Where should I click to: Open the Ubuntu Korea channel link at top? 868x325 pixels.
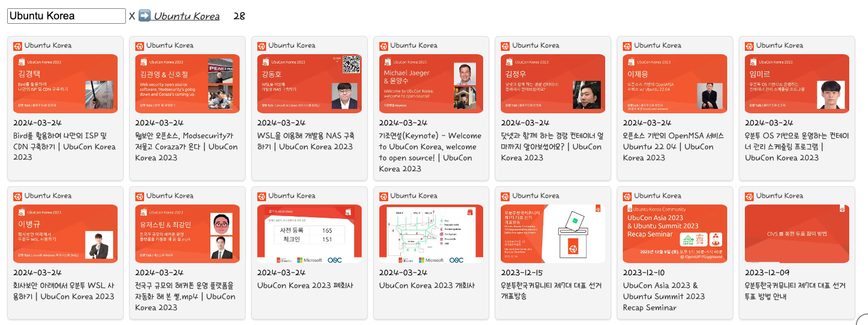pyautogui.click(x=187, y=16)
